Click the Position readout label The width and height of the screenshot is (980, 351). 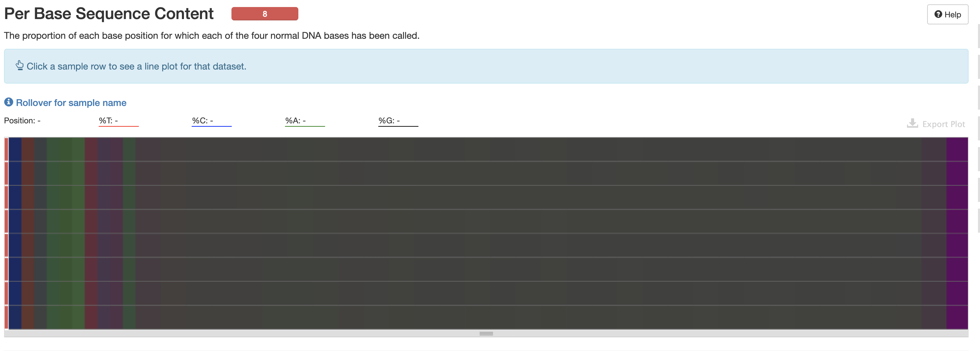(x=22, y=121)
